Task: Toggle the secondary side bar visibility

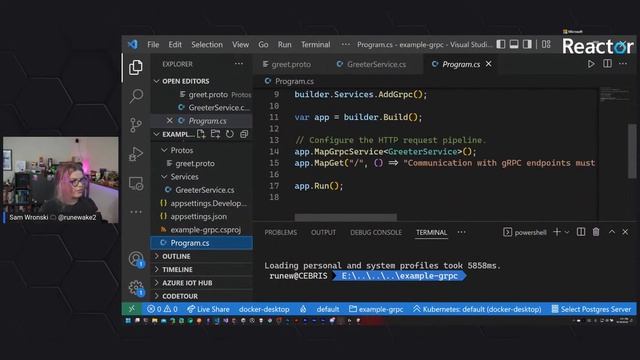Action: [x=527, y=44]
